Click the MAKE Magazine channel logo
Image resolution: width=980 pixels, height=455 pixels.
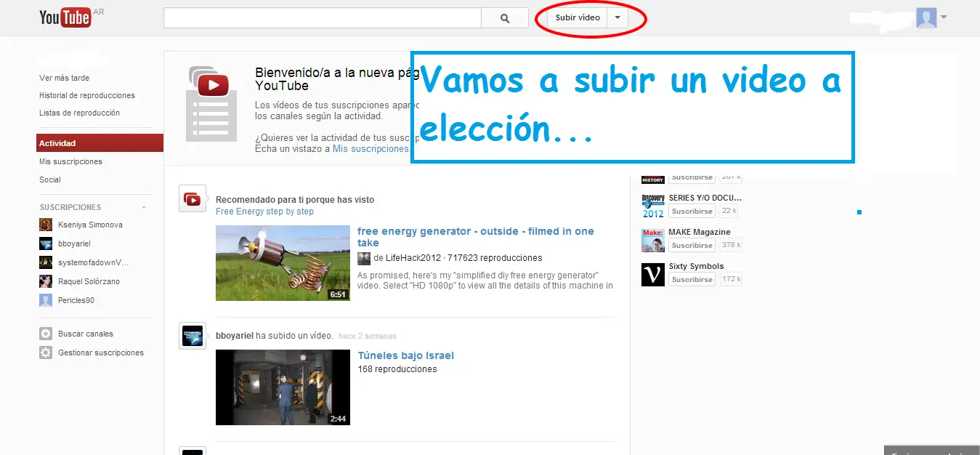point(653,240)
